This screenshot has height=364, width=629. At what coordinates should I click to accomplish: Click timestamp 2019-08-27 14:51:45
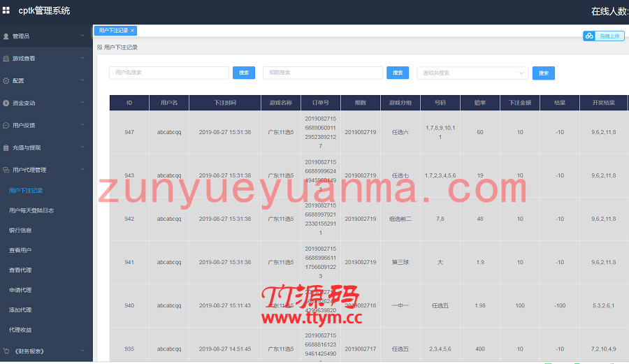coord(224,349)
